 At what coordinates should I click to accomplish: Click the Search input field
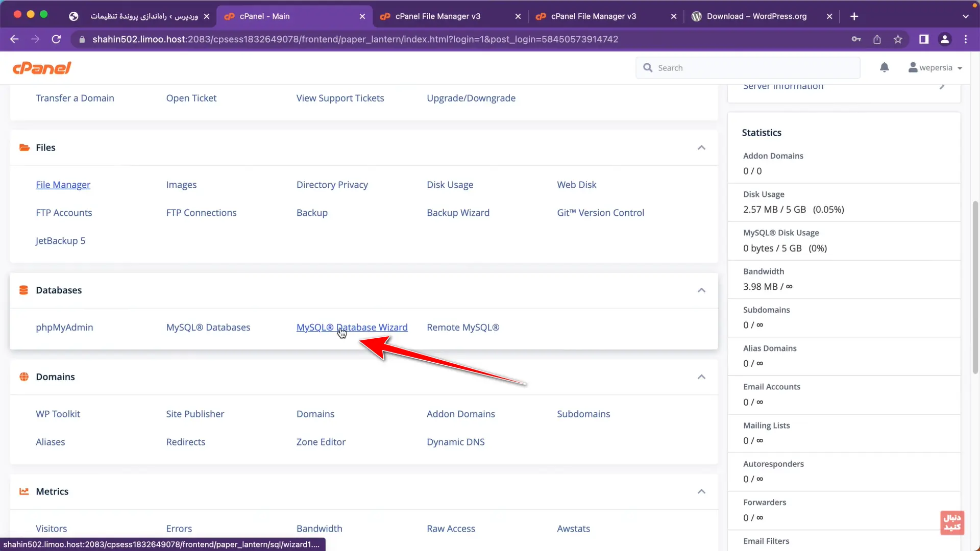748,68
